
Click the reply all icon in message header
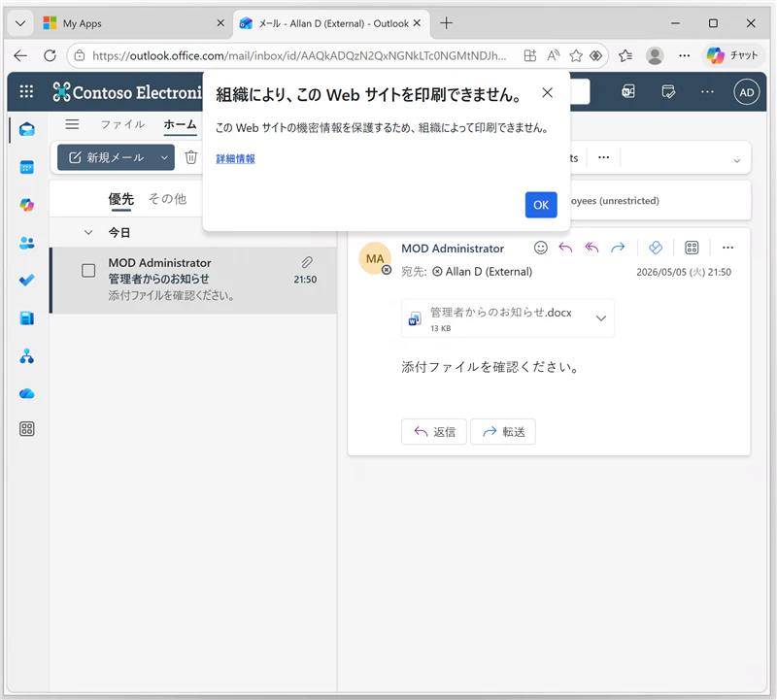tap(591, 248)
